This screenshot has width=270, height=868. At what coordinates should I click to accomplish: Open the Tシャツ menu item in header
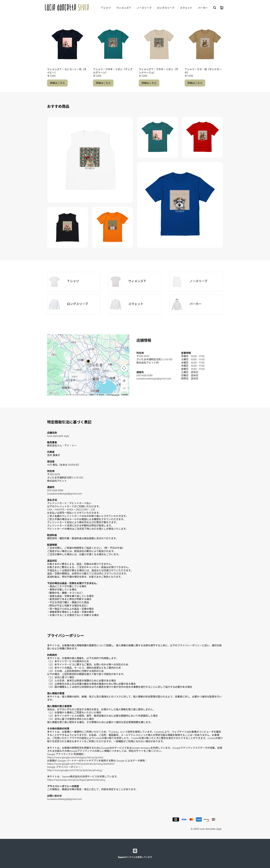(x=106, y=8)
